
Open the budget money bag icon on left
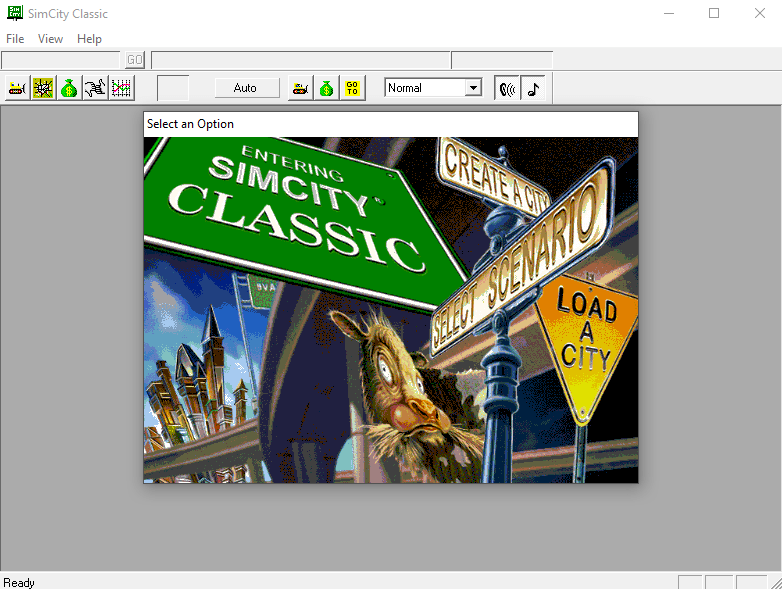(x=69, y=88)
